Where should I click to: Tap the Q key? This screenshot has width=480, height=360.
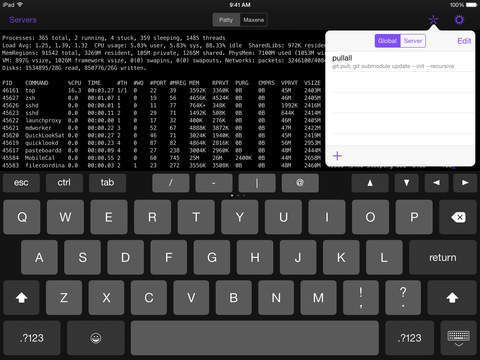(x=22, y=217)
